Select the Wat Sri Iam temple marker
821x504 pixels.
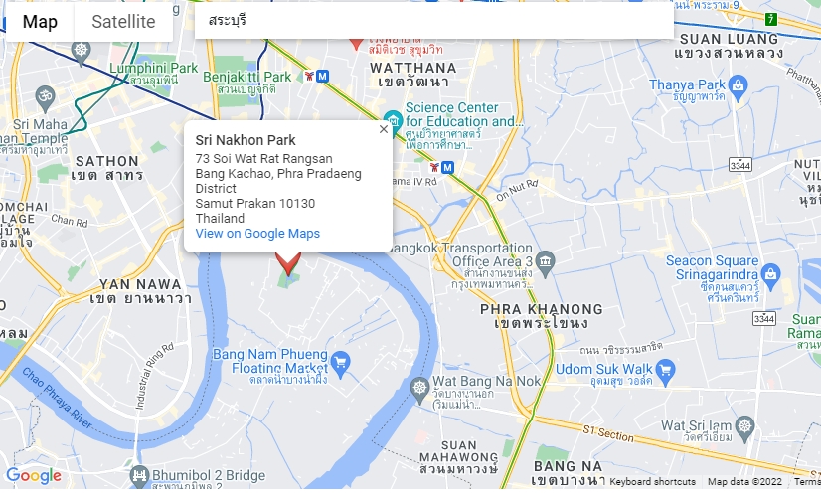coord(744,426)
